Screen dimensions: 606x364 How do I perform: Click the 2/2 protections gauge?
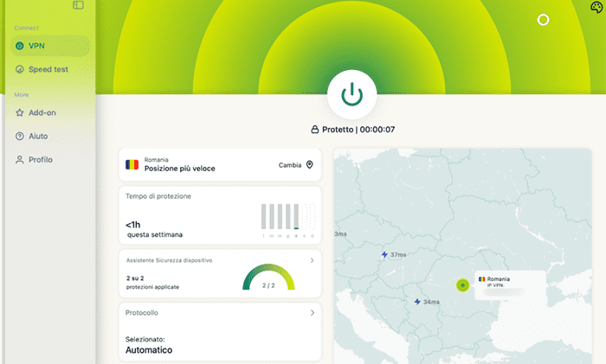268,278
